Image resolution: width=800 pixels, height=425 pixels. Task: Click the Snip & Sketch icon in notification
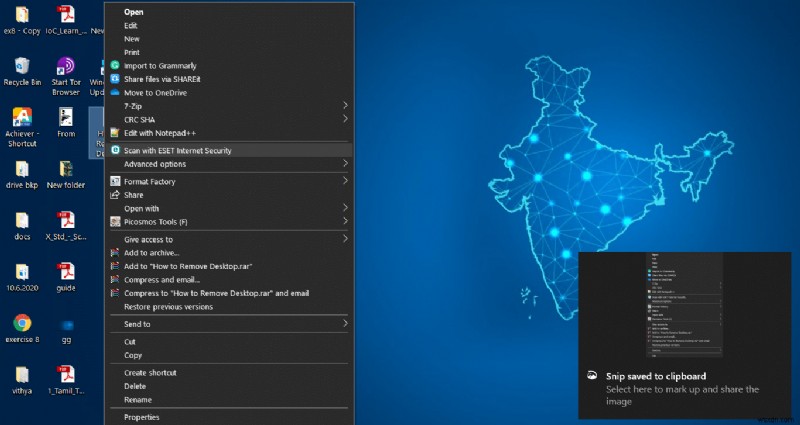592,375
